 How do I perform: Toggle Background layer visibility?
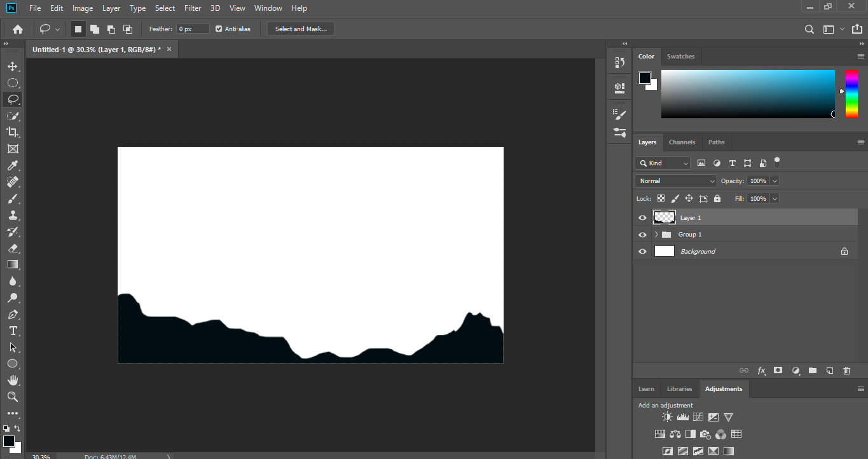[x=642, y=252]
